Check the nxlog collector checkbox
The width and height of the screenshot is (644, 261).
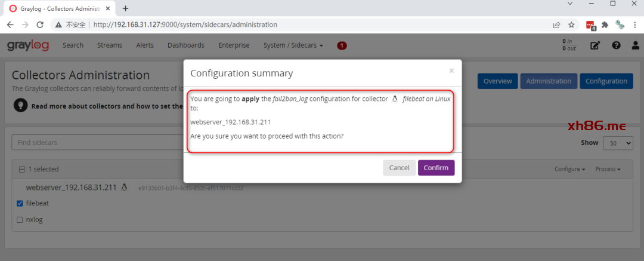click(x=20, y=220)
